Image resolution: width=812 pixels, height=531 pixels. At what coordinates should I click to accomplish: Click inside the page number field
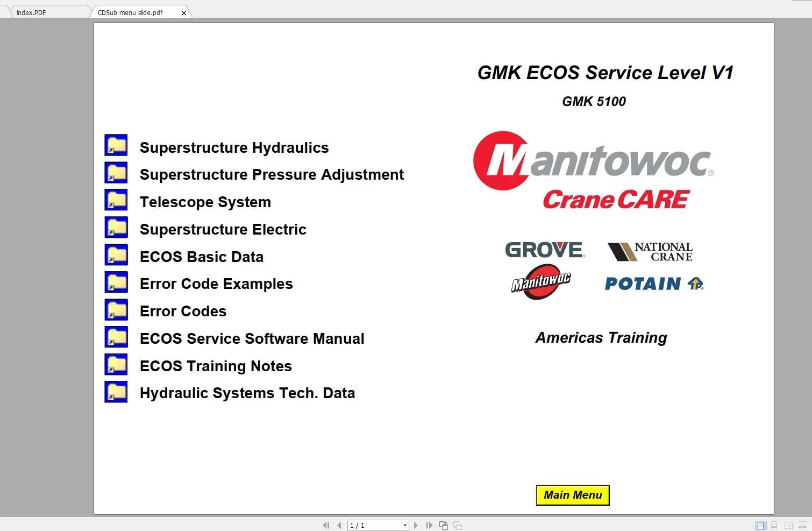point(371,525)
